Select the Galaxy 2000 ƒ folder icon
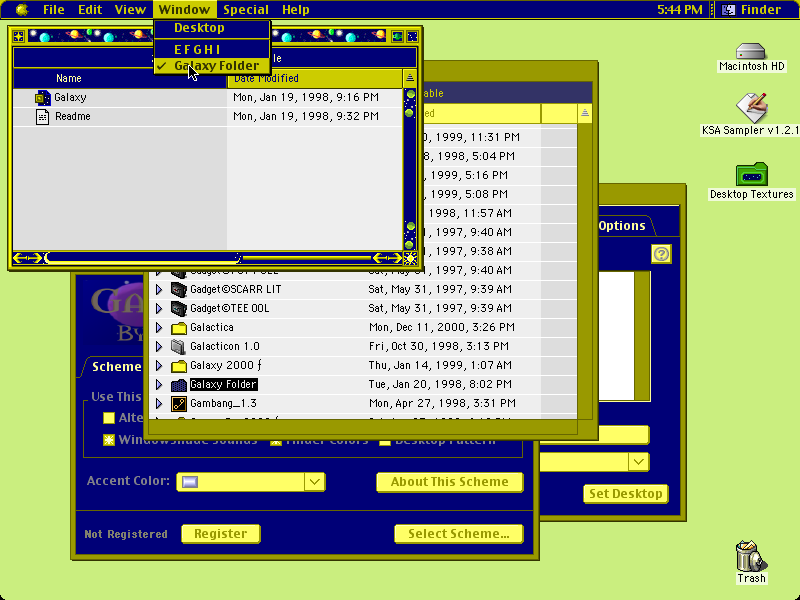The height and width of the screenshot is (600, 800). [x=179, y=365]
